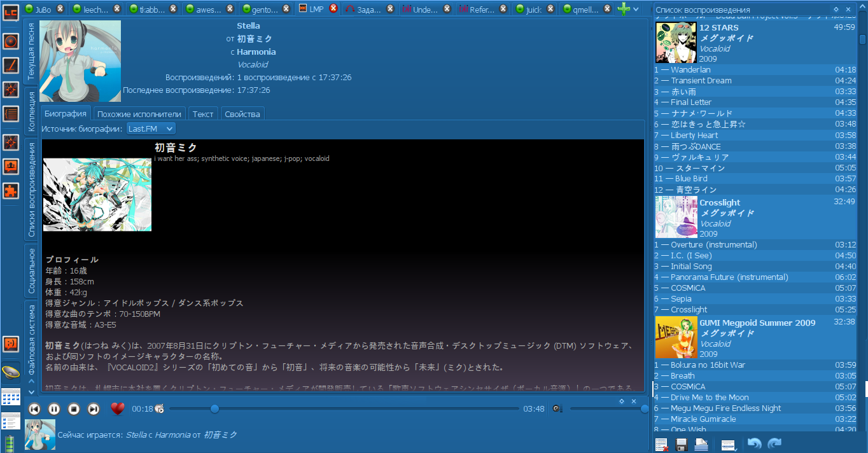This screenshot has width=868, height=453.
Task: Click the battery icon at the bottom left
Action: point(10,443)
